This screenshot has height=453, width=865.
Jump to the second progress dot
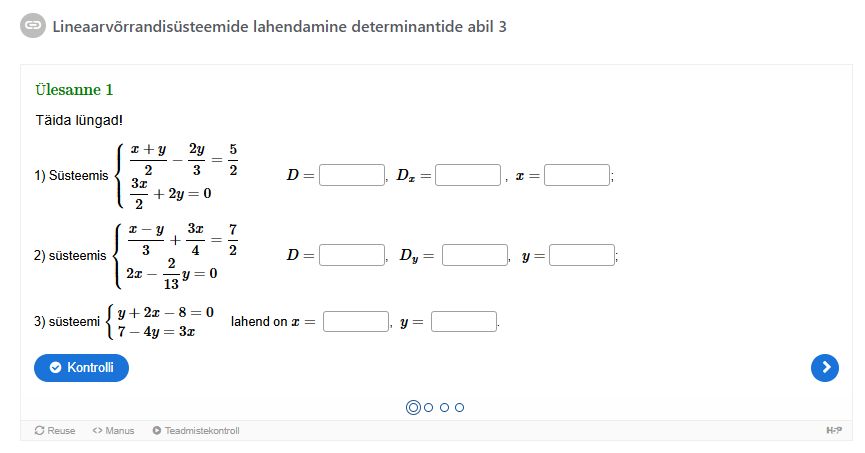[x=429, y=407]
